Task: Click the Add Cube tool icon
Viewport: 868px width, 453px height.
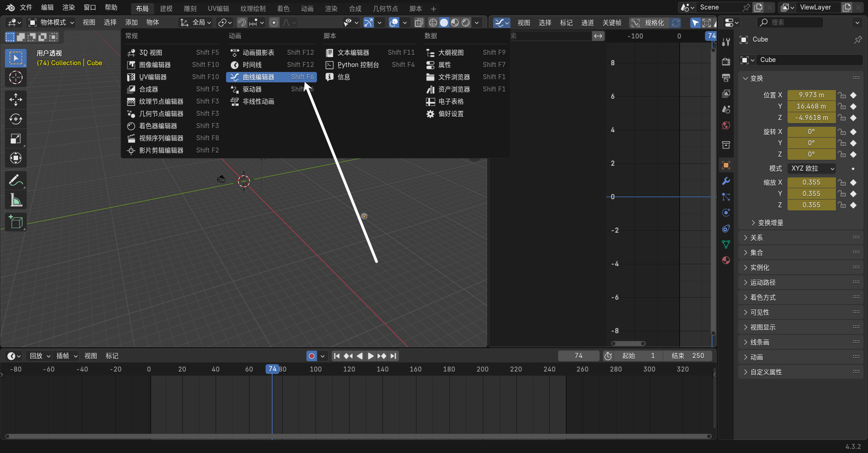Action: point(16,222)
